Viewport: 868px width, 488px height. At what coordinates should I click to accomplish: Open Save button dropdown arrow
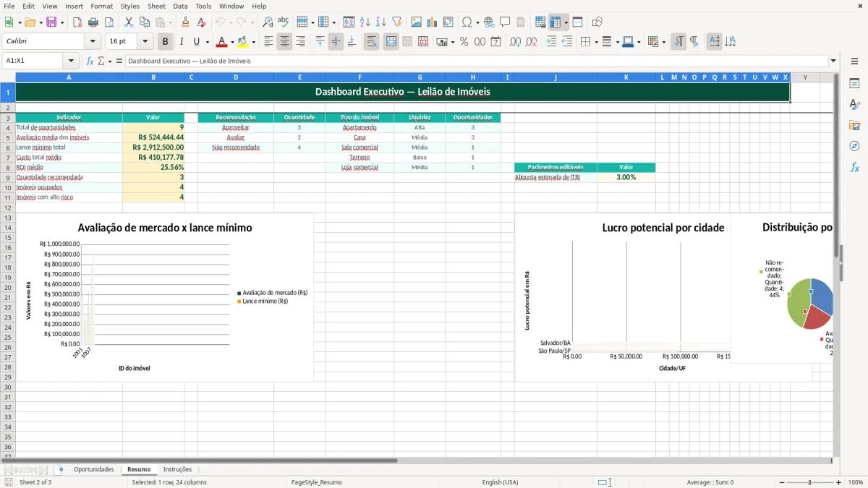[62, 22]
